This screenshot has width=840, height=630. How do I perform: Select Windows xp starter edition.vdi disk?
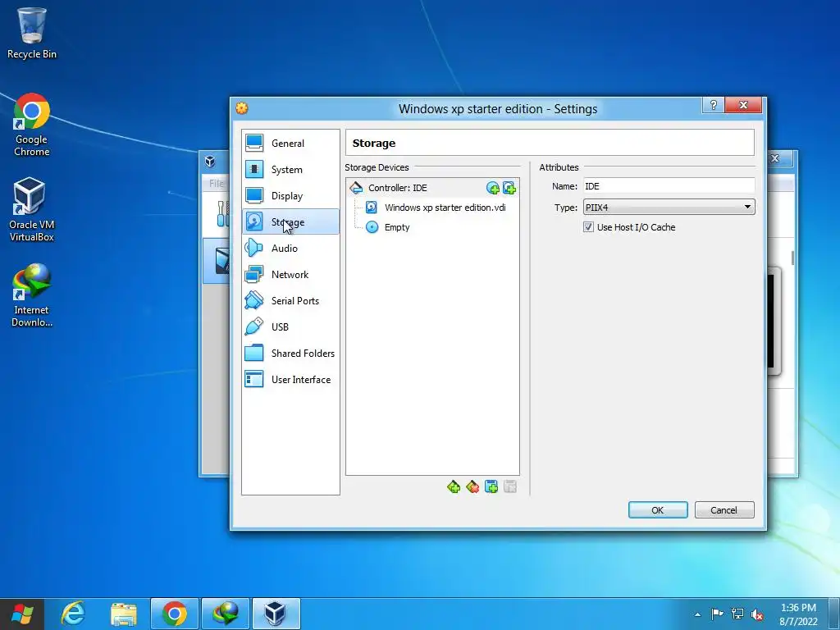coord(445,208)
